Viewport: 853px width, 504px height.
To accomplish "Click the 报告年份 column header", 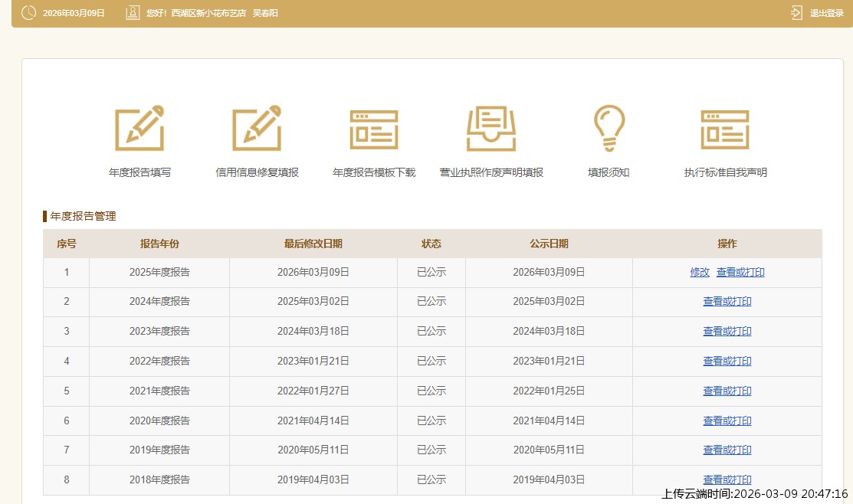I will pyautogui.click(x=159, y=244).
